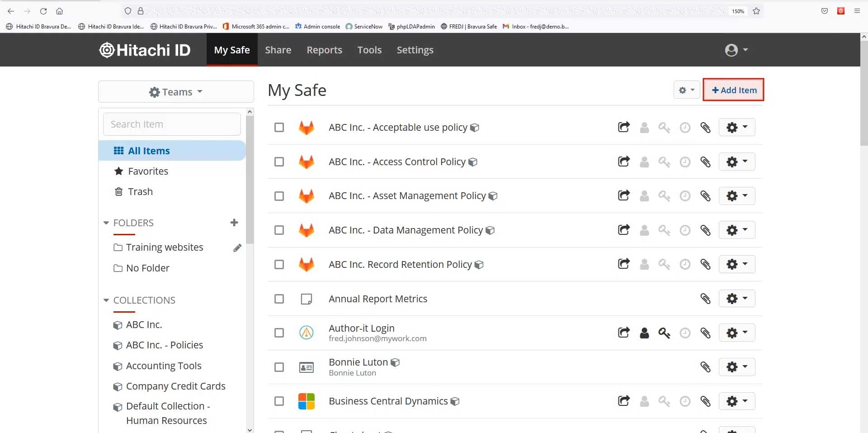The image size is (868, 433).
Task: Click the pencil edit icon beside Training websites
Action: [x=237, y=248]
